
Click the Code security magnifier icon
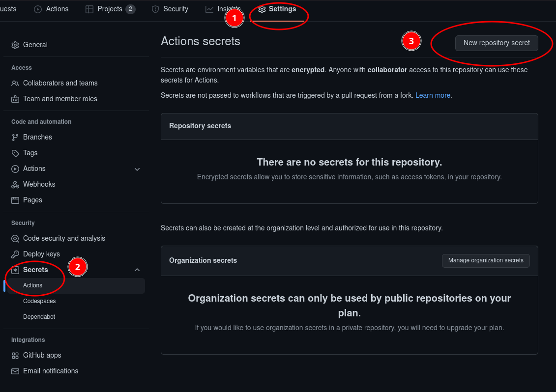coord(15,239)
